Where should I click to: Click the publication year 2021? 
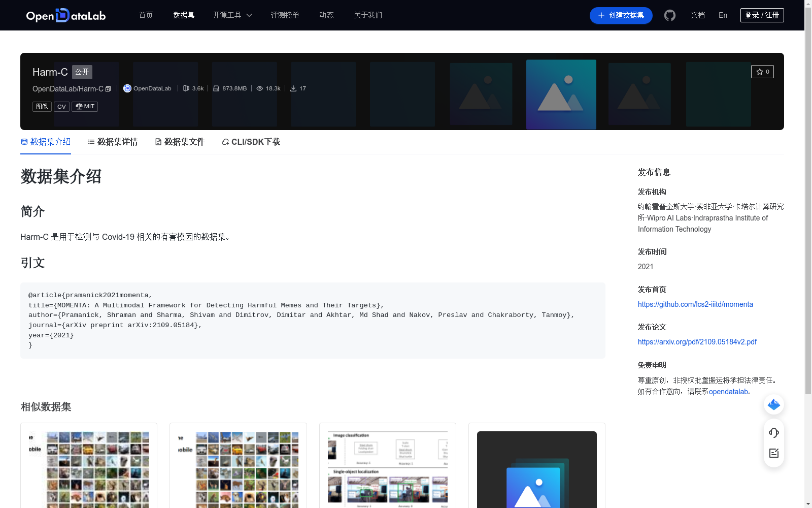[646, 267]
